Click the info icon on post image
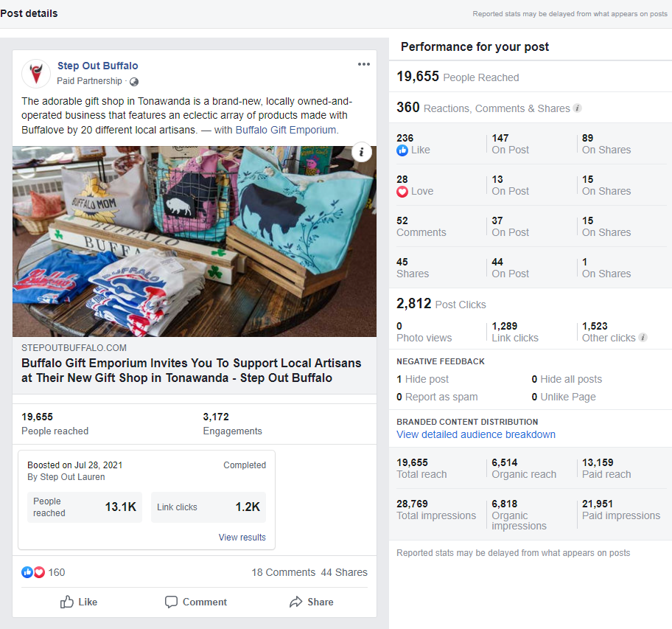 (361, 152)
